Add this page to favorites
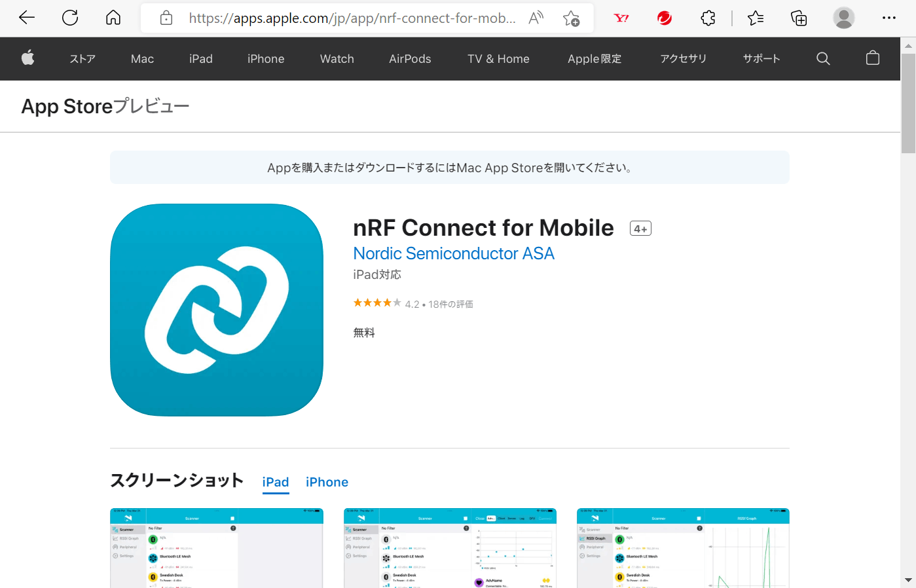 571,18
